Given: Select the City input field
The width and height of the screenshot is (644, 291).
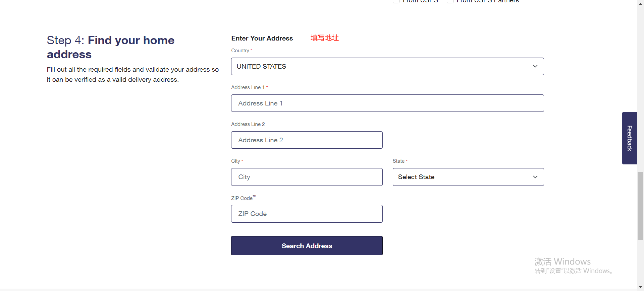Looking at the screenshot, I should [307, 177].
